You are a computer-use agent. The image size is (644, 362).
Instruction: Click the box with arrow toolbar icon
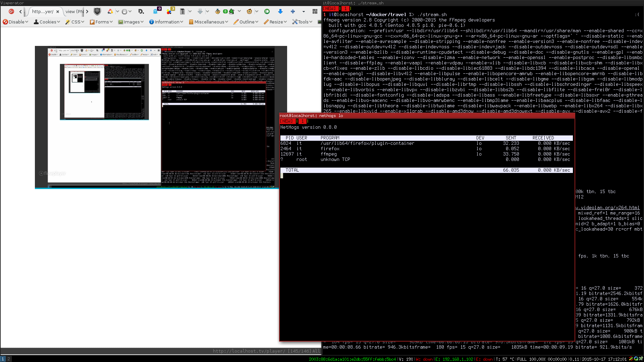coord(217,11)
